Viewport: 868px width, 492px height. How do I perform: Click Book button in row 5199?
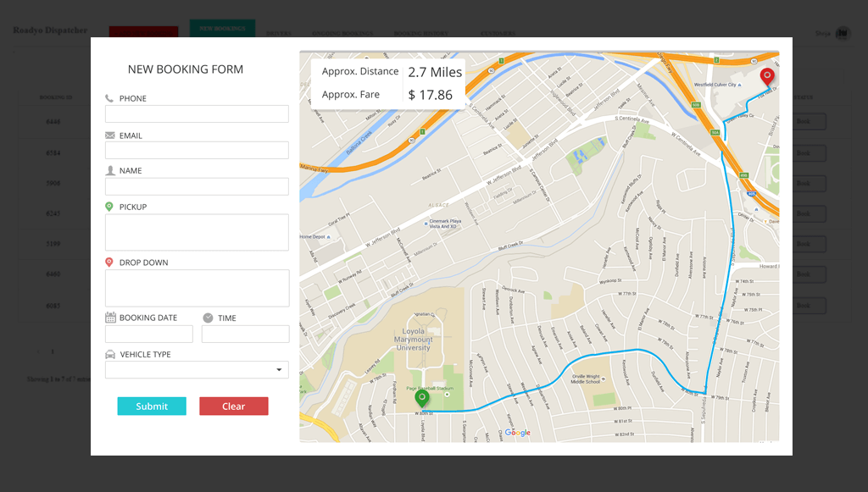pos(809,244)
